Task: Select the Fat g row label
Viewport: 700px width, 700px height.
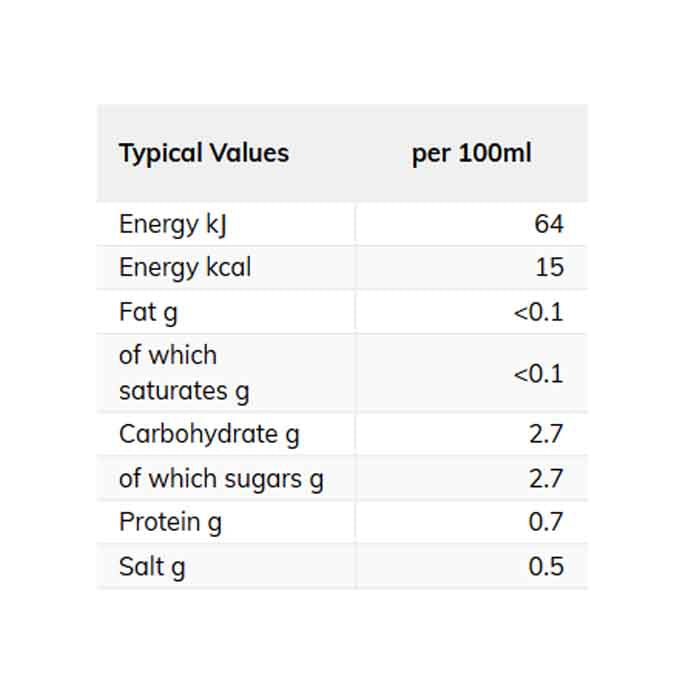Action: coord(148,312)
